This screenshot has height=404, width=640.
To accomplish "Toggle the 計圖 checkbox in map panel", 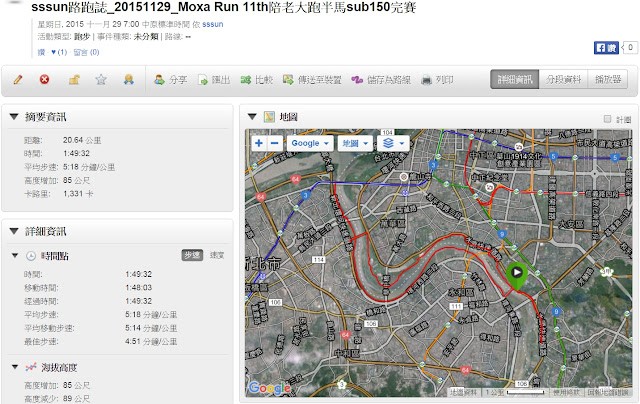I will click(x=609, y=118).
